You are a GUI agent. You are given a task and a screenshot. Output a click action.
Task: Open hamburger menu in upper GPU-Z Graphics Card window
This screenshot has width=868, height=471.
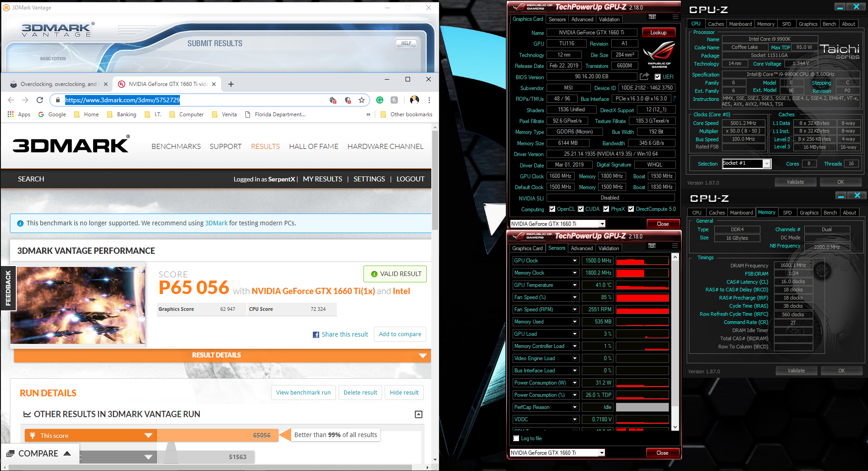tap(675, 17)
